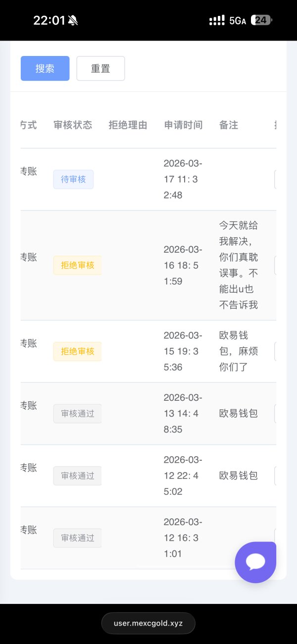Click 审核通过 tag in the last row

(77, 537)
